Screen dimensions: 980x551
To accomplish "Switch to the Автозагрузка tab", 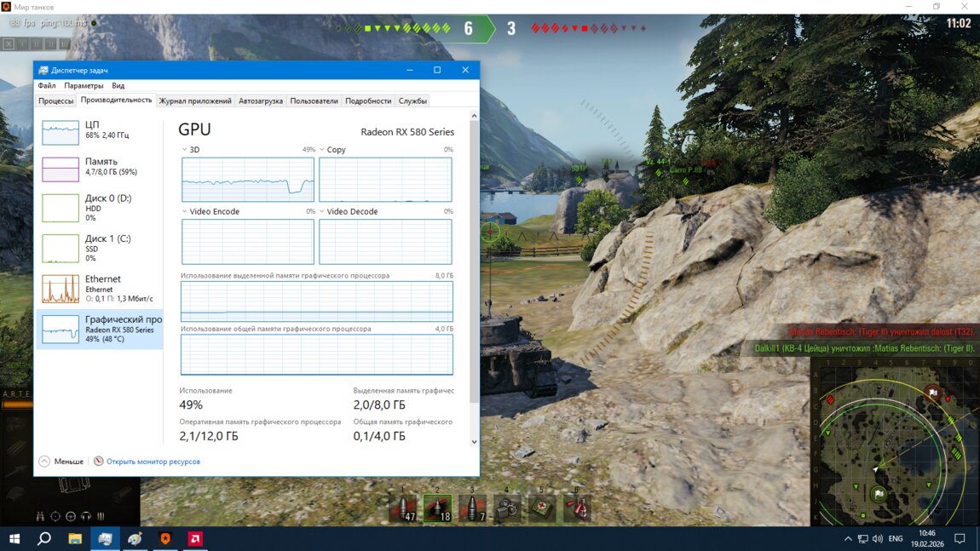I will tap(261, 100).
